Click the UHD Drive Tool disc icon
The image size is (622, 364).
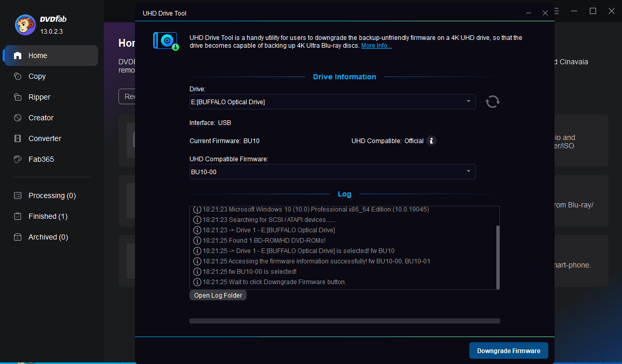point(166,40)
